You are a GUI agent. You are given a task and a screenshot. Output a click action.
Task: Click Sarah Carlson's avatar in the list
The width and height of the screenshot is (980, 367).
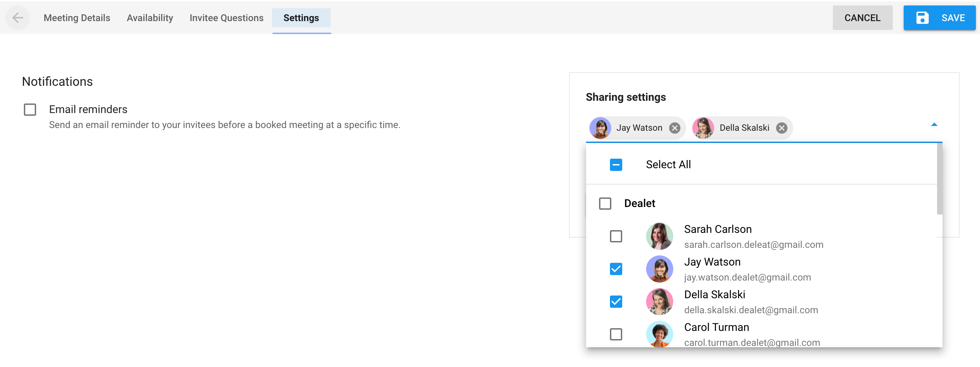[x=659, y=236]
